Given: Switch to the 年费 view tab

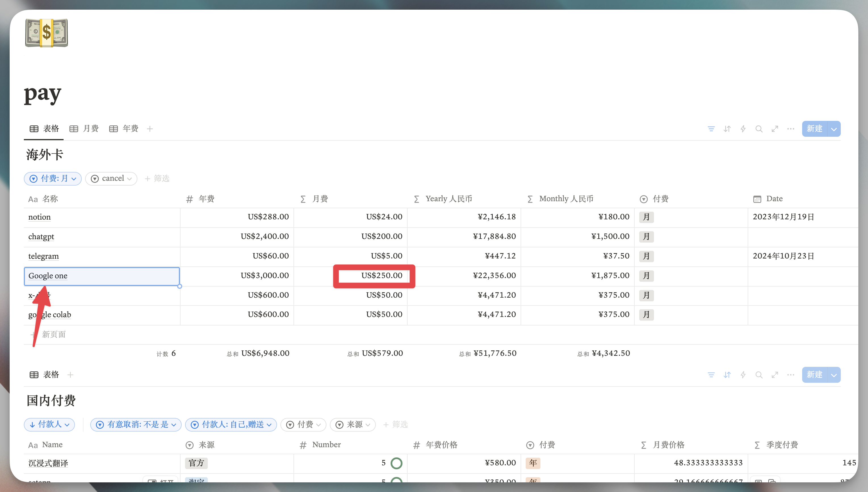Looking at the screenshot, I should [124, 129].
